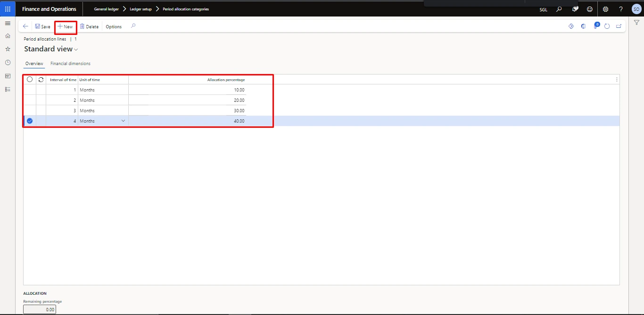The width and height of the screenshot is (644, 315).
Task: Click New to add a line
Action: coord(66,26)
